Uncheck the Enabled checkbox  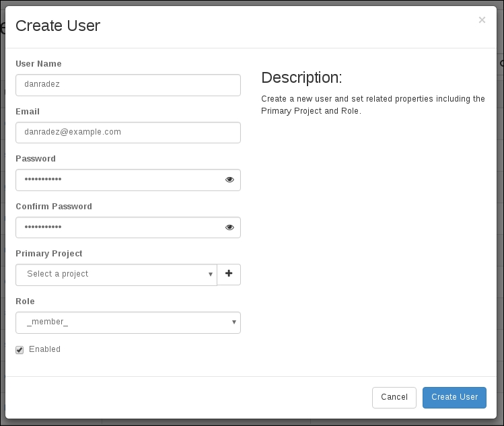tap(20, 350)
